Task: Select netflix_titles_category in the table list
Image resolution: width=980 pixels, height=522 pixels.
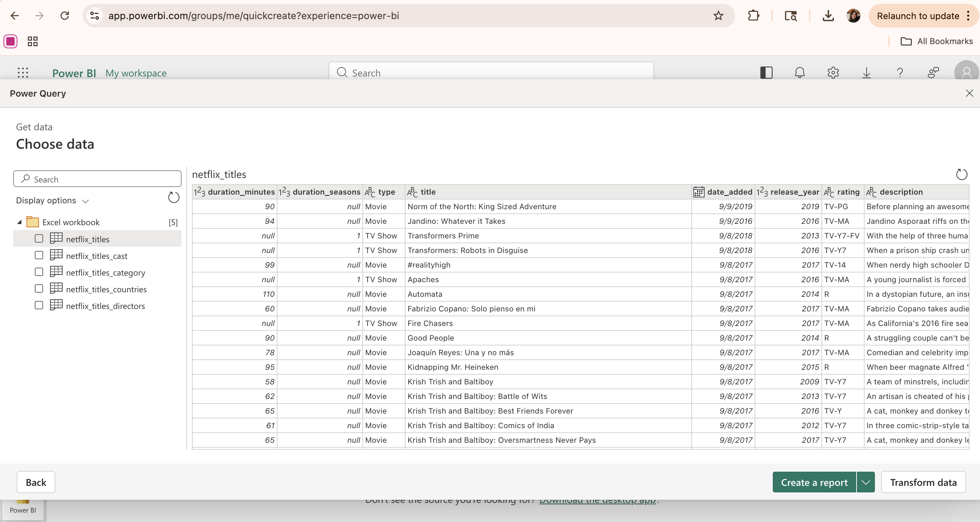Action: (105, 272)
